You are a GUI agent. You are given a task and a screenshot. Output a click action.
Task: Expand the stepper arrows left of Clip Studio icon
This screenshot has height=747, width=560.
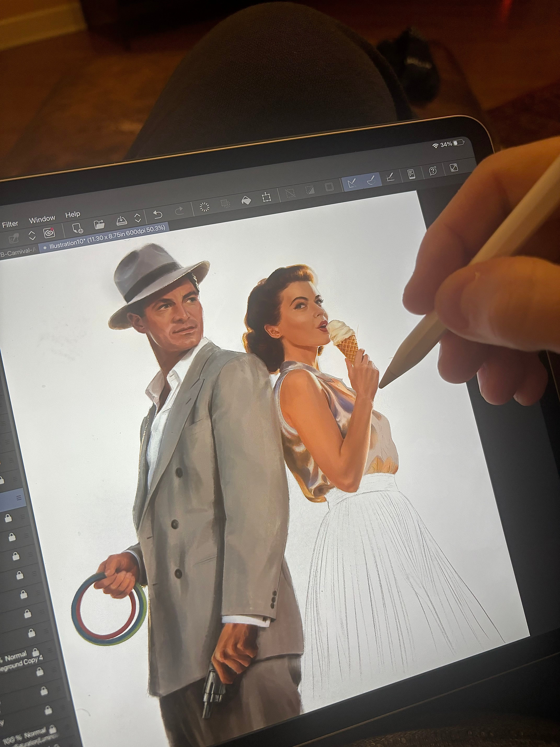point(32,235)
